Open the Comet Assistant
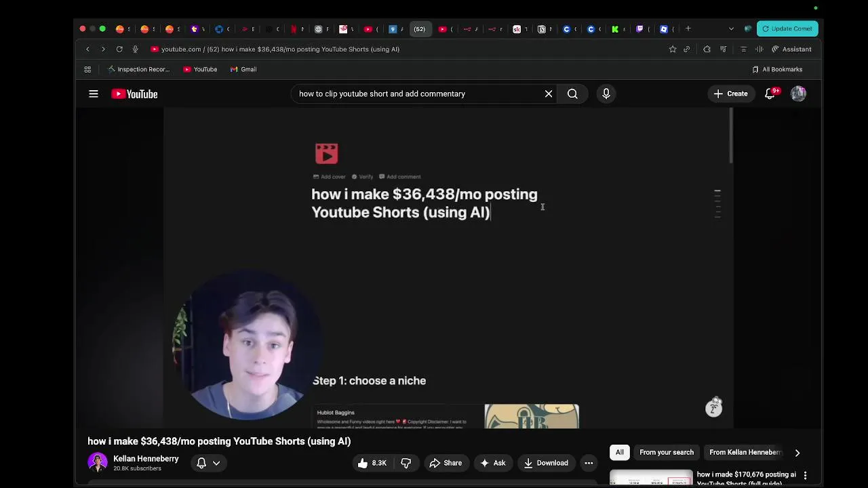Screen dimensions: 868x488 pyautogui.click(x=791, y=49)
